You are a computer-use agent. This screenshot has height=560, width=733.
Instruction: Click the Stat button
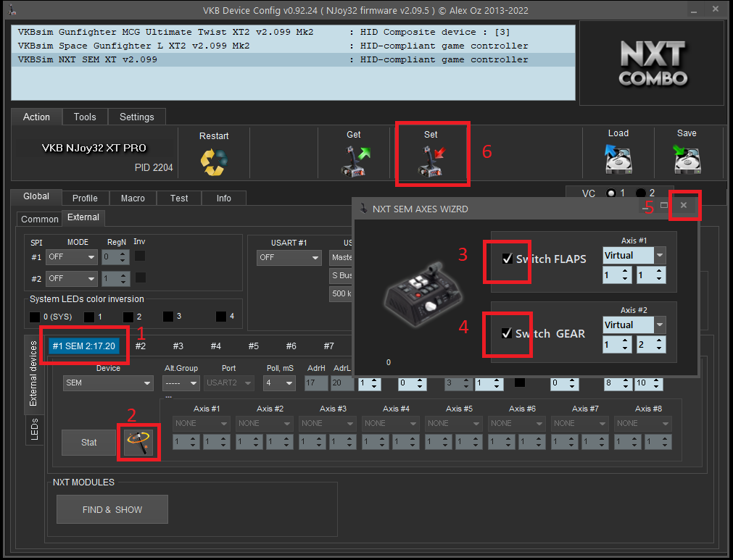[89, 443]
